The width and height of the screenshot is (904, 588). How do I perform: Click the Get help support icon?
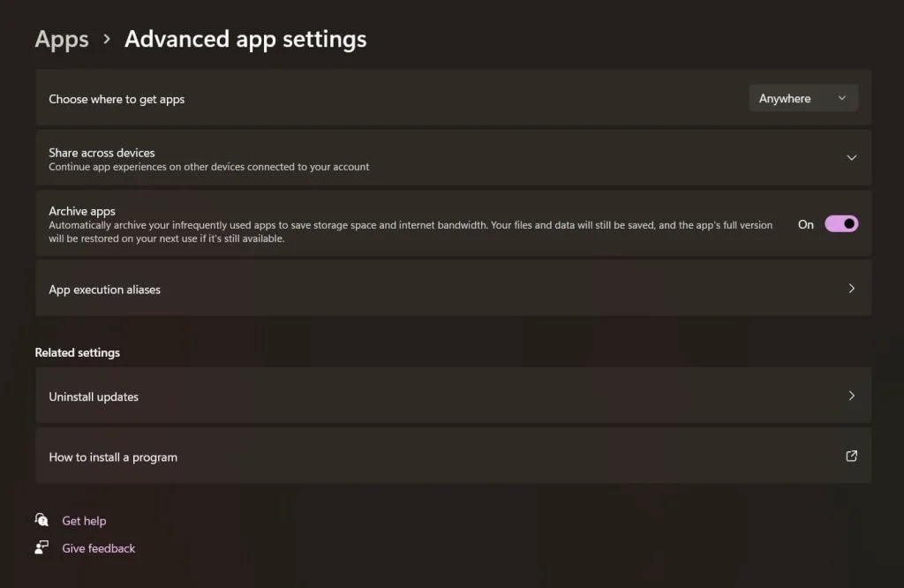pos(41,520)
